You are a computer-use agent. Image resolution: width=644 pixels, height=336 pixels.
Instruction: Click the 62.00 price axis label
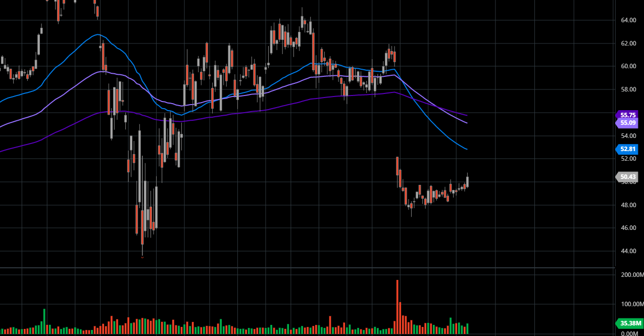tap(628, 43)
